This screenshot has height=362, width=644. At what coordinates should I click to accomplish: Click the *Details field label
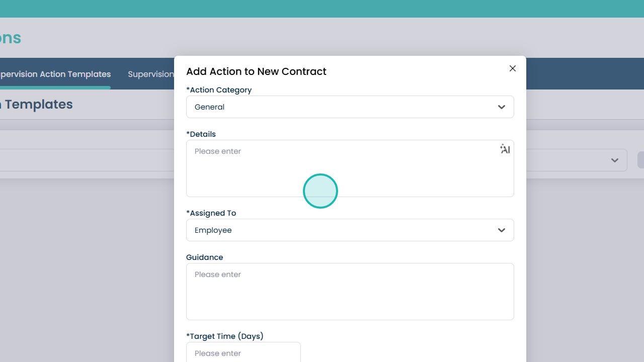point(201,134)
